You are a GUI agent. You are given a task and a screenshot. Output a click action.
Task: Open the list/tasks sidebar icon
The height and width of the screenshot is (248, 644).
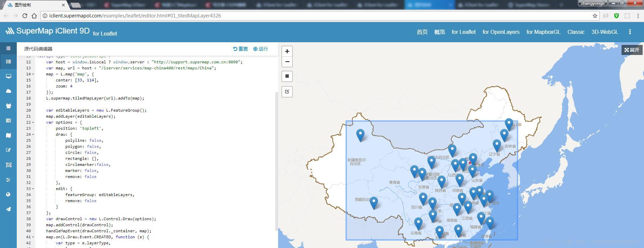[8, 121]
